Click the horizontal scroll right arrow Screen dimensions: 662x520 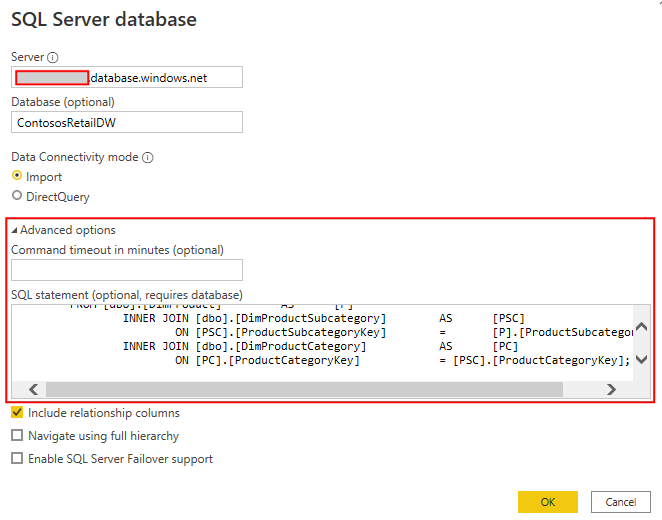tap(611, 389)
